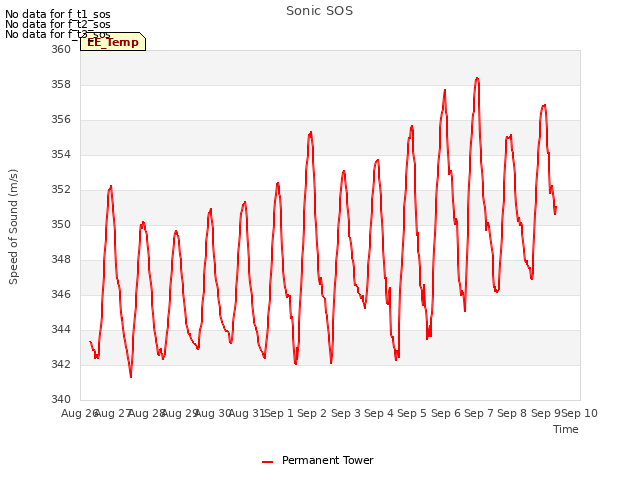Click the 346 y-axis tick label
Screen dimensions: 640x480
[x=61, y=294]
